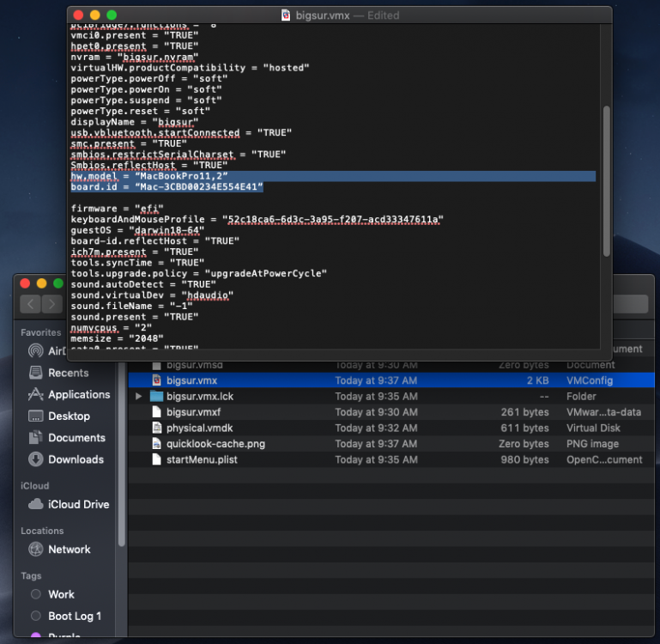Expand the bigsur.vmx.lck folder disclosure triangle
This screenshot has height=644, width=660.
coord(138,396)
